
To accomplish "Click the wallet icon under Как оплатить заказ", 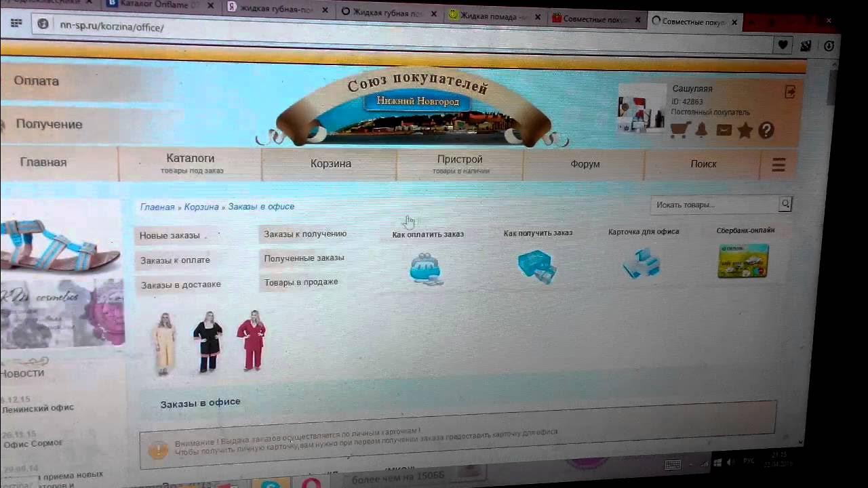I will (426, 268).
